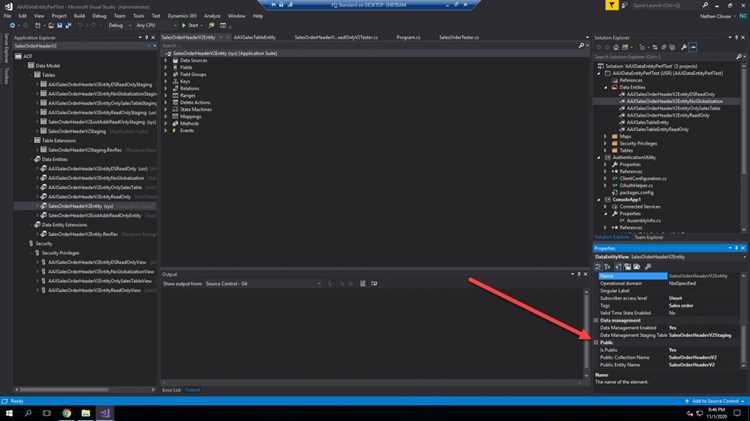Collapse the Public property category
This screenshot has height=421, width=750.
[x=596, y=343]
